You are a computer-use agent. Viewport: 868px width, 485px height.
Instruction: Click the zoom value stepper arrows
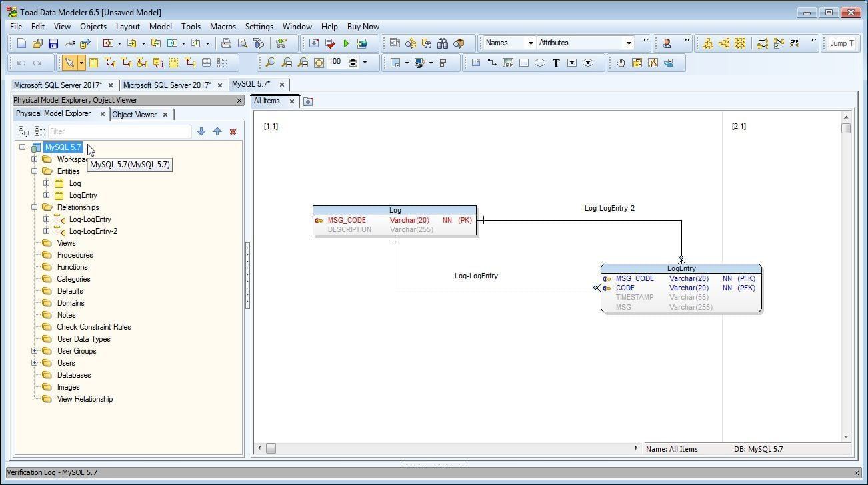coord(353,63)
